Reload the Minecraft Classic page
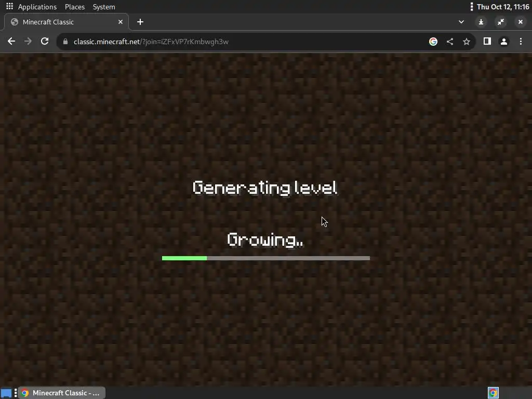 point(45,42)
